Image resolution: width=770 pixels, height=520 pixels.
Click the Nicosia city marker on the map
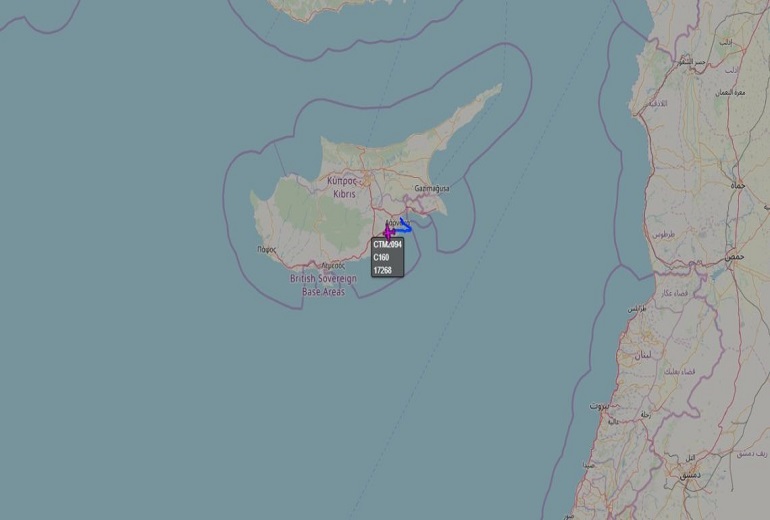tap(366, 180)
